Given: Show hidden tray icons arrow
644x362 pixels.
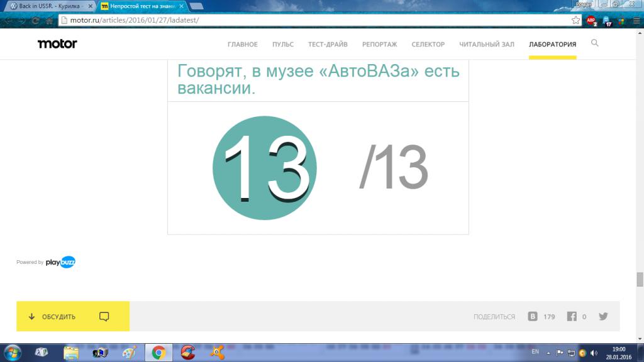Looking at the screenshot, I should click(548, 353).
